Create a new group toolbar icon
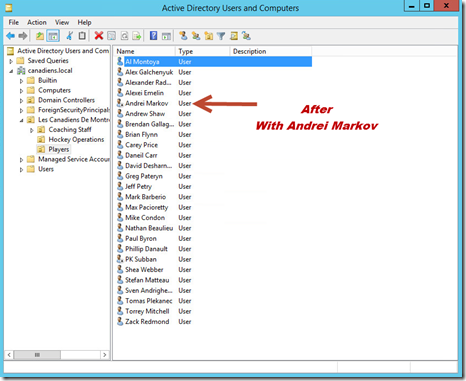 pos(196,36)
